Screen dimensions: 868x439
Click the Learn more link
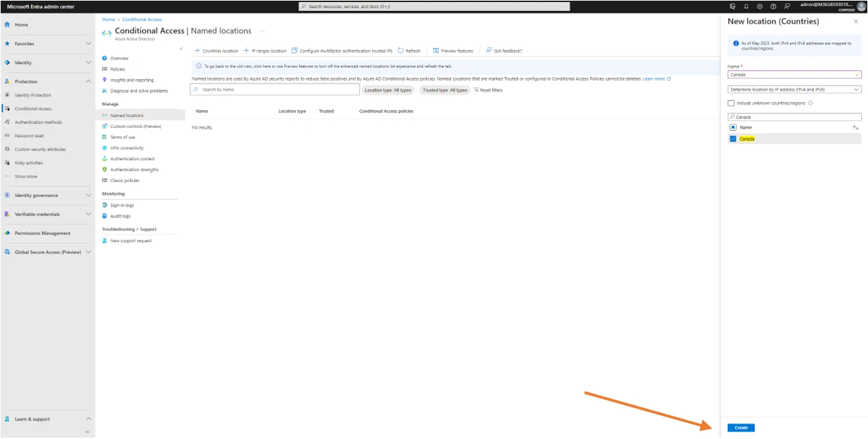click(x=655, y=79)
